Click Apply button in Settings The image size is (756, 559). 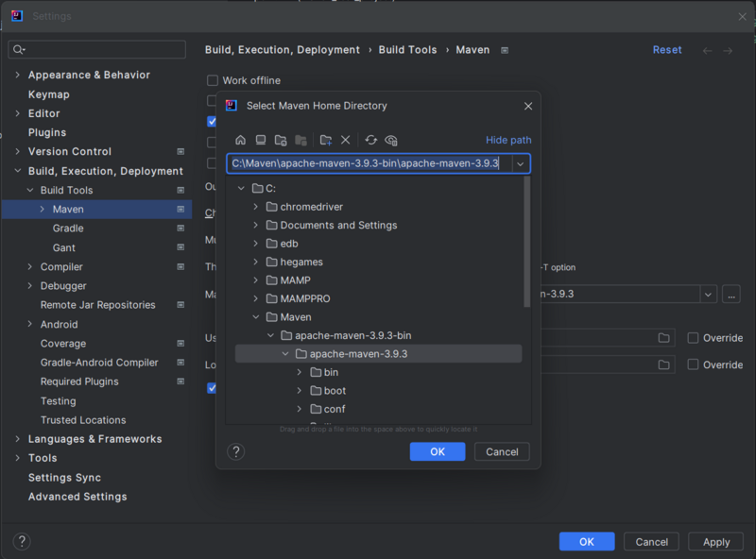pyautogui.click(x=716, y=542)
